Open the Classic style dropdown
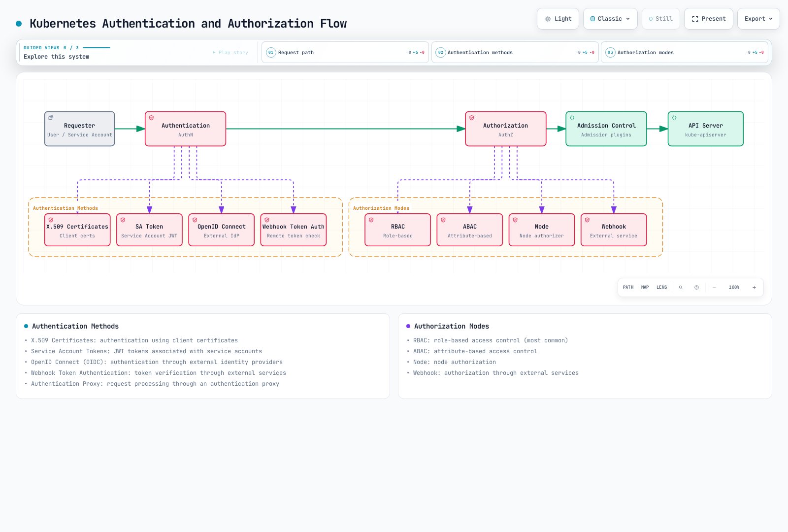Screen dimensions: 788x532 click(x=610, y=19)
